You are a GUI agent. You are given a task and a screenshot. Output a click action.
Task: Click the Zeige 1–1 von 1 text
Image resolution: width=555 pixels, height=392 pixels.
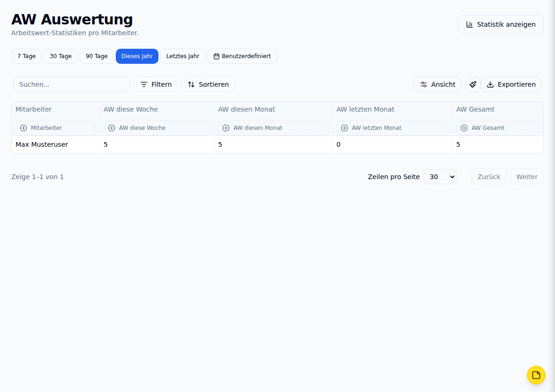click(37, 177)
